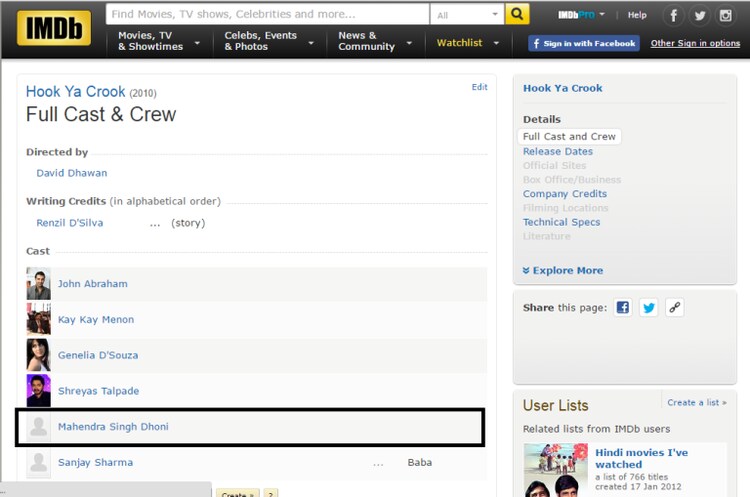Open Mahendra Singh Dhoni's cast link
Viewport: 750px width, 497px height.
(113, 427)
